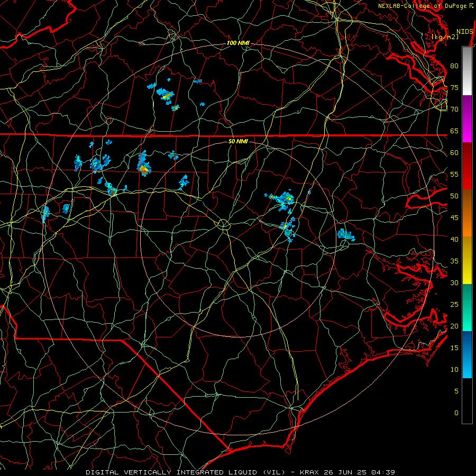
Task: Click the DIGITAL VERTICALLY INTEGRATED LIQUID title text
Action: (x=185, y=472)
